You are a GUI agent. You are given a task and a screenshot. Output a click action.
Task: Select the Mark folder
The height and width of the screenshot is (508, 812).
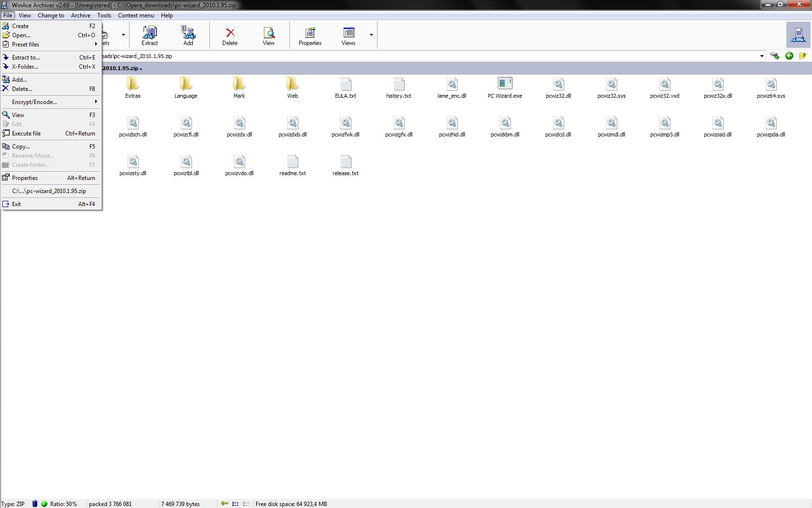coord(239,87)
